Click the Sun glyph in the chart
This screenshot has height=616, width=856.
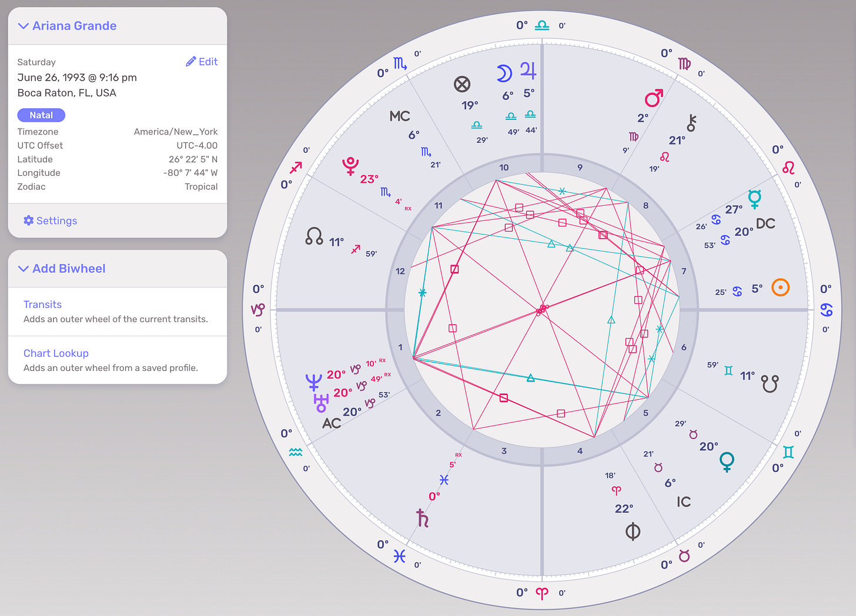tap(780, 287)
